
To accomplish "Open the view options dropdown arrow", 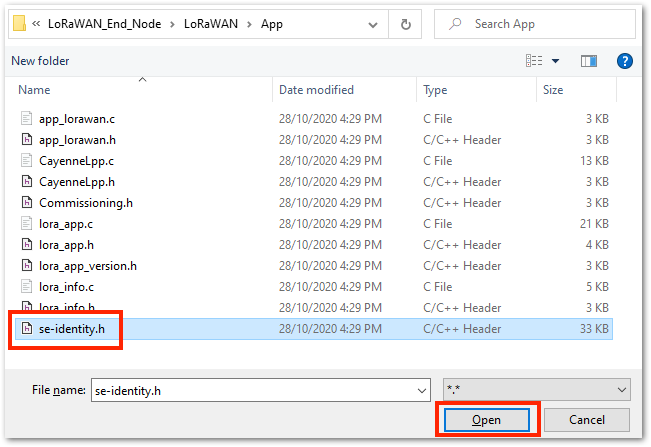I will tap(555, 61).
